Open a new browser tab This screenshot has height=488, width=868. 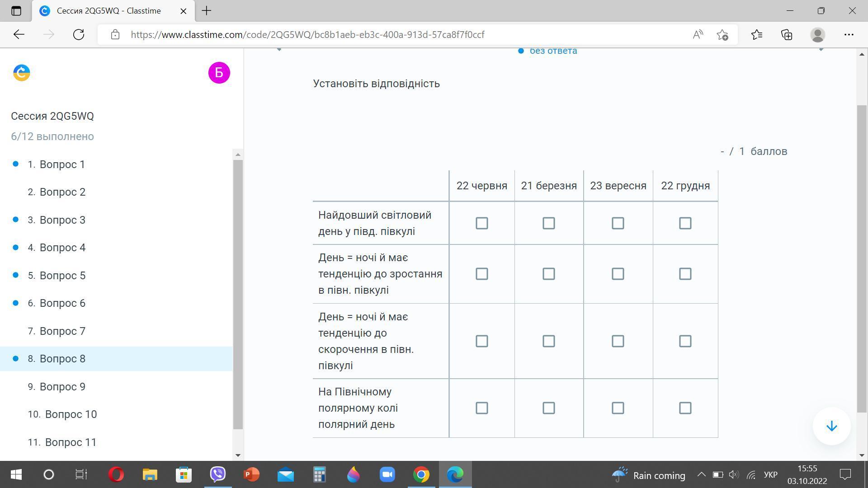207,11
